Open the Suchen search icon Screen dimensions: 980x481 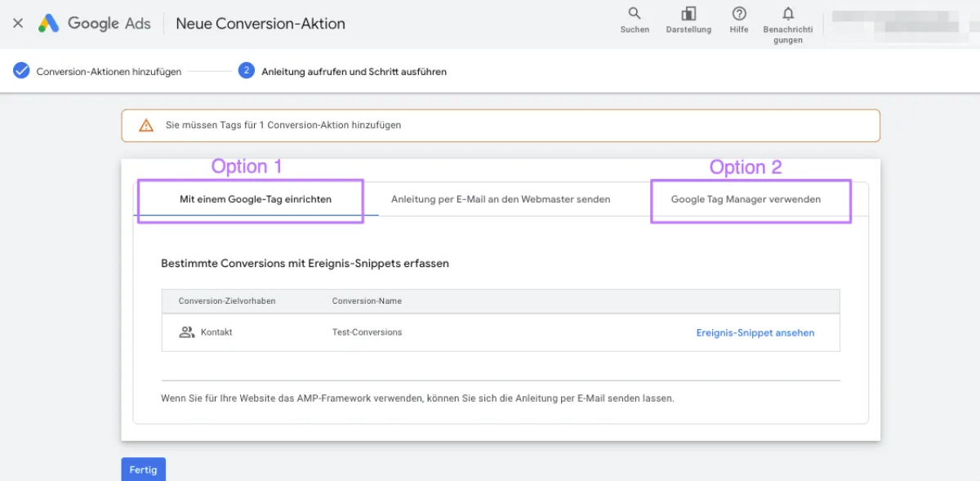635,16
